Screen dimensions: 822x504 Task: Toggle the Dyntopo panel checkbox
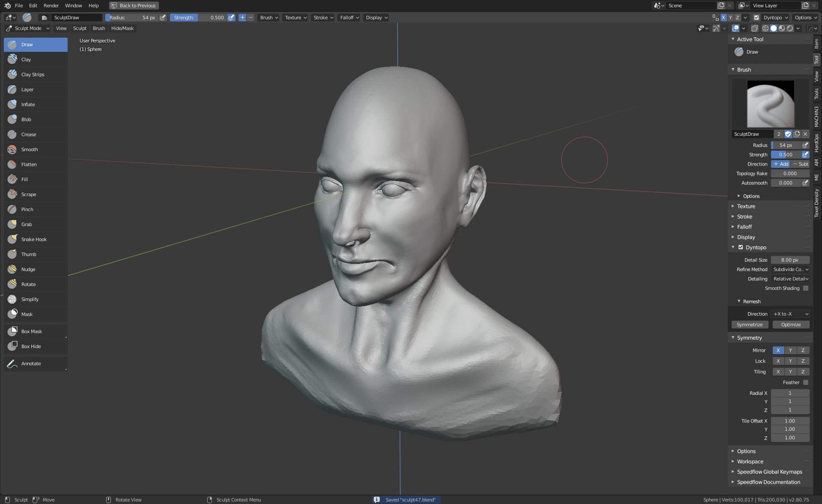[741, 247]
